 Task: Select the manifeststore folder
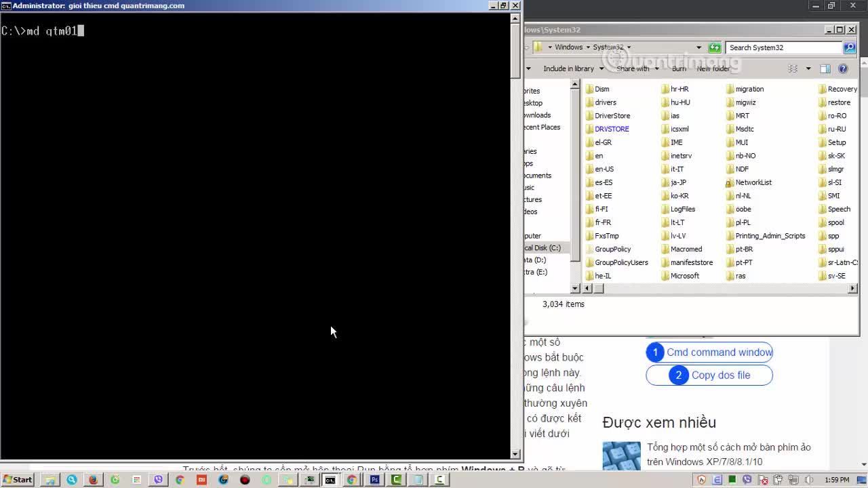coord(686,262)
